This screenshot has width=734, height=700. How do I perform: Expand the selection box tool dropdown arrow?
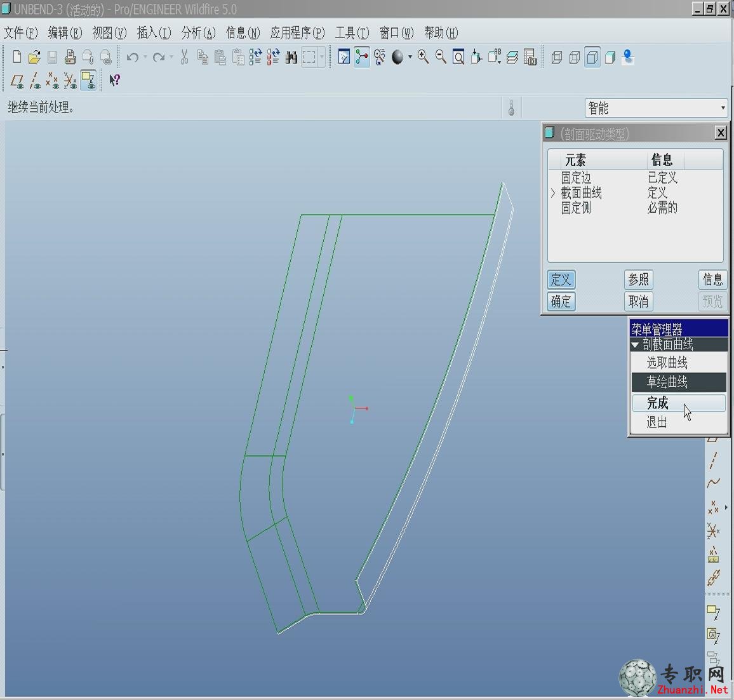click(x=321, y=57)
